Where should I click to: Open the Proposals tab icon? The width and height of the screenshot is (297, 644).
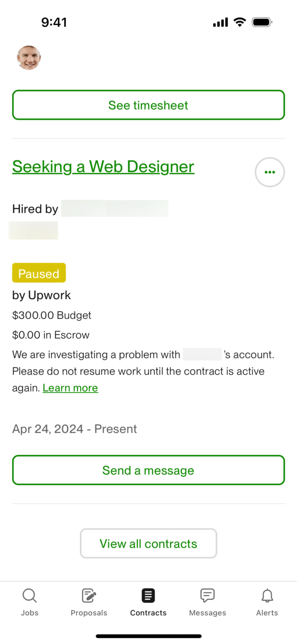coord(89,596)
